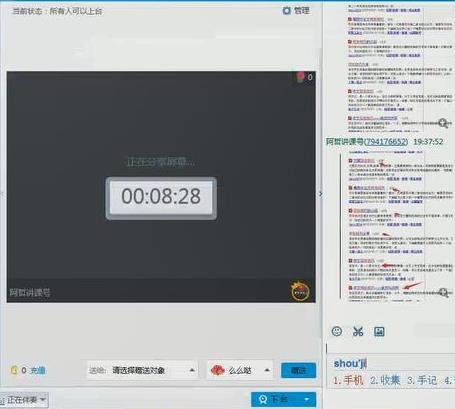Click the flower gift counter icon
The width and height of the screenshot is (455, 409).
pyautogui.click(x=301, y=77)
